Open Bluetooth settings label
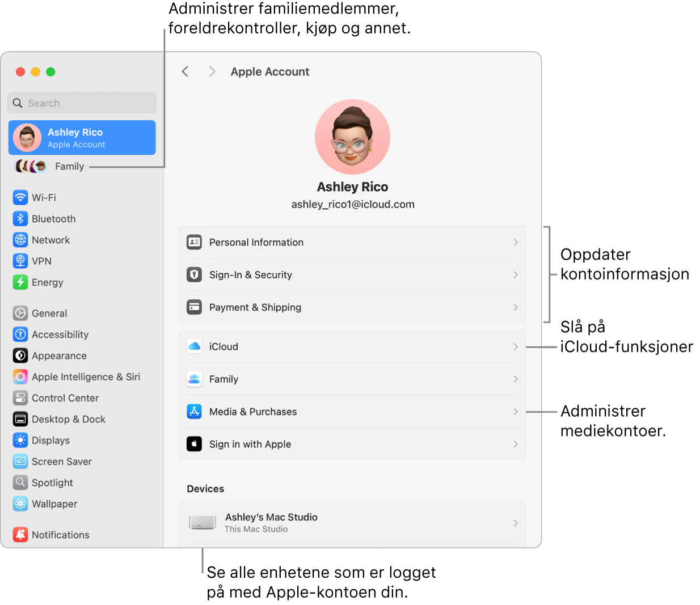Screen dimensions: 700x605 tap(54, 219)
